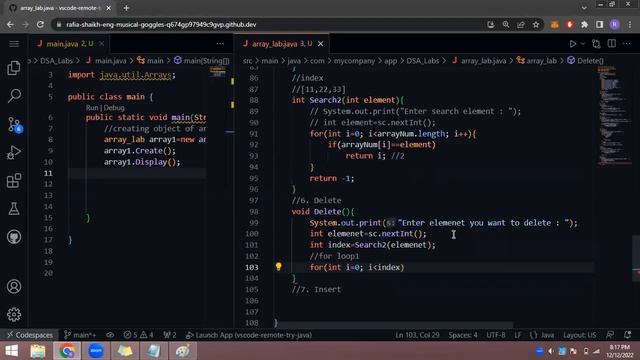Click the lightbulb quick fix on line 103
Screen dimensions: 640x360
pyautogui.click(x=278, y=267)
